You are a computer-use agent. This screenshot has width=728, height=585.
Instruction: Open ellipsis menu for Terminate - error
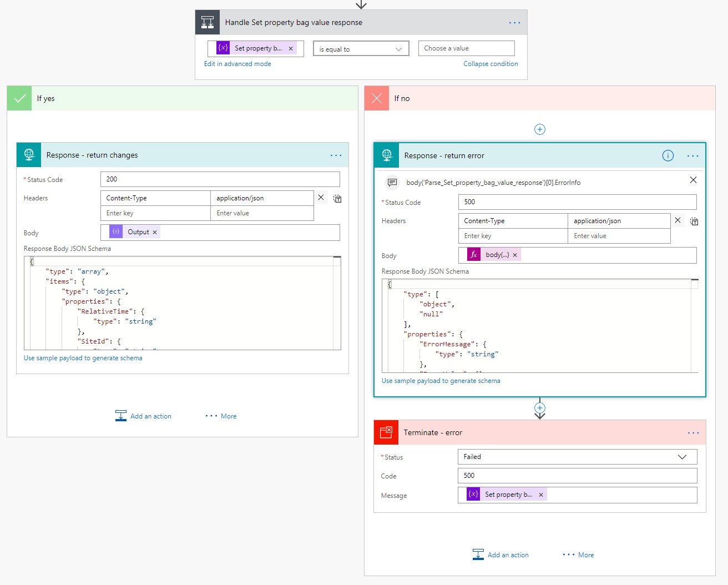pos(694,433)
